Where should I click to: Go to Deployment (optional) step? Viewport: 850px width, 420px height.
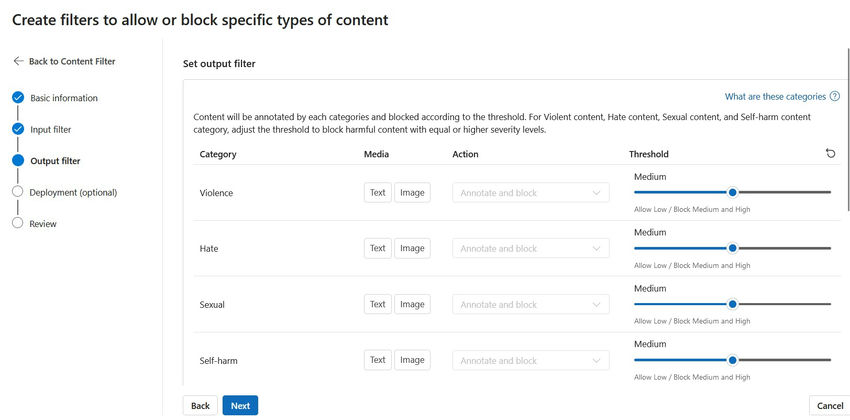tap(73, 192)
